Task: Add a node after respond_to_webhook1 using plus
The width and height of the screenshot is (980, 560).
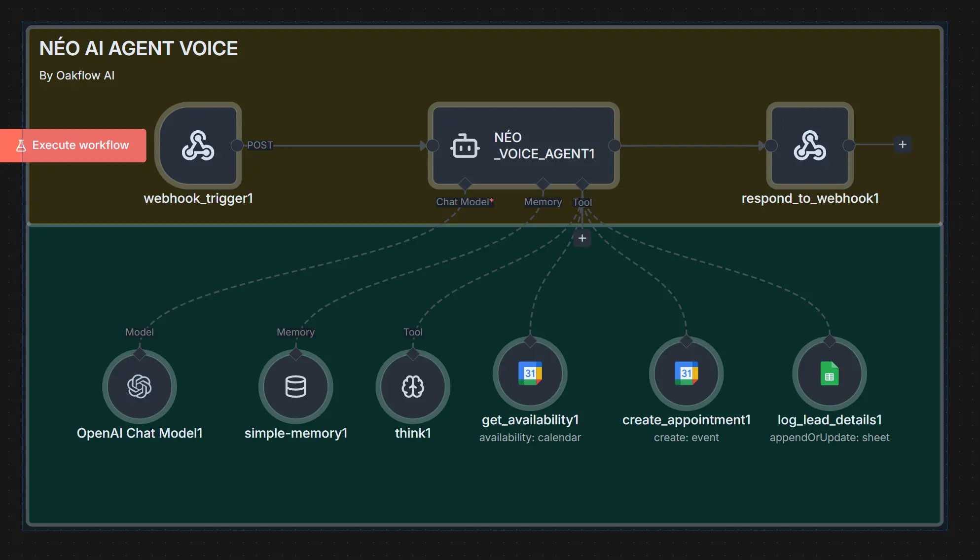Action: (902, 145)
